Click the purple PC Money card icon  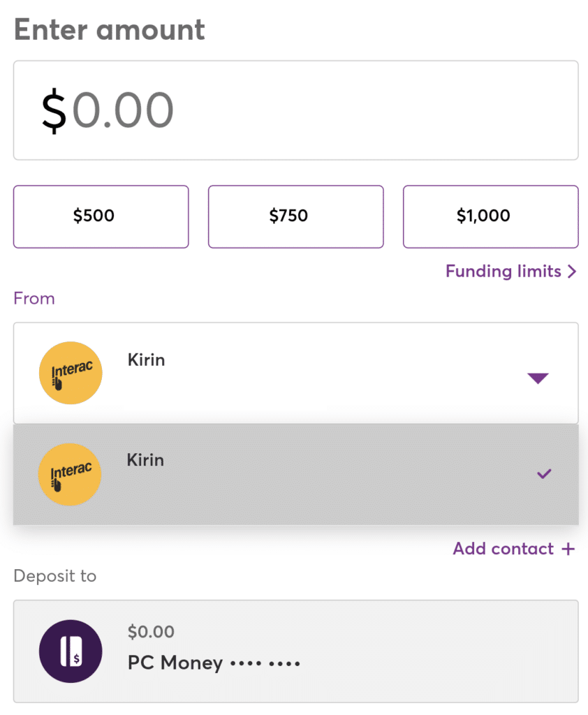click(x=71, y=651)
